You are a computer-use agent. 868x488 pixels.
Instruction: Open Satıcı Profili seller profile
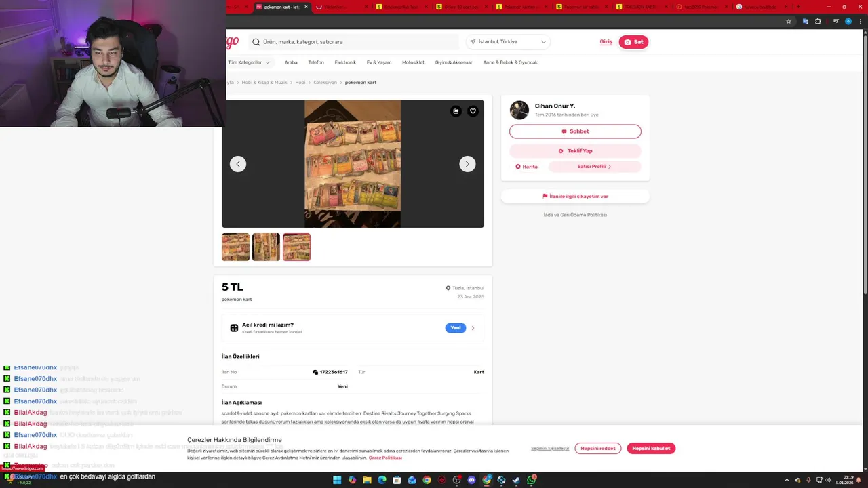click(x=595, y=167)
